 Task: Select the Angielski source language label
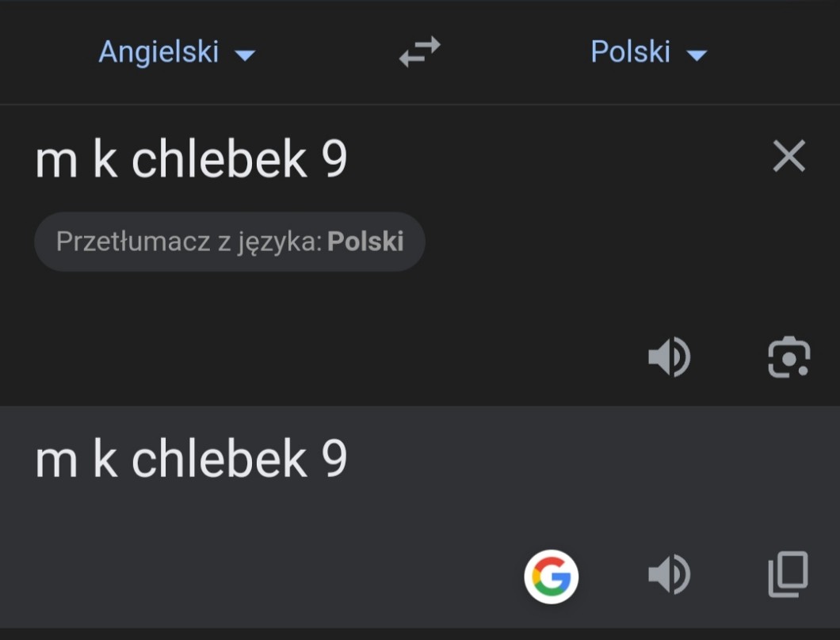[x=158, y=52]
